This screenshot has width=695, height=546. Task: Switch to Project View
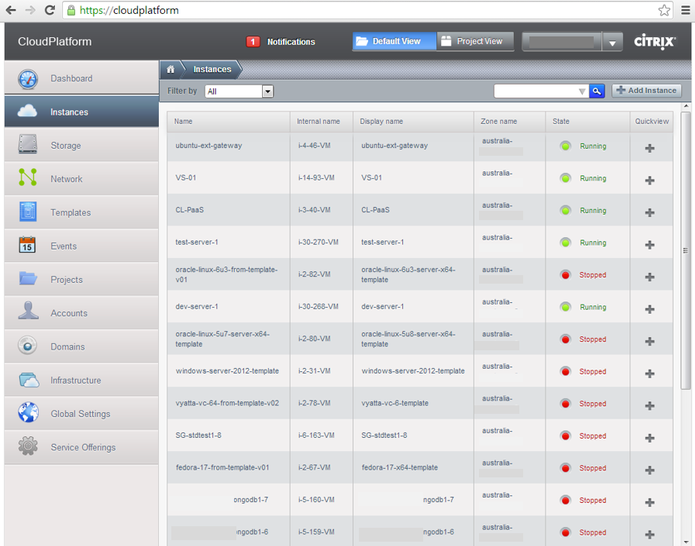475,41
